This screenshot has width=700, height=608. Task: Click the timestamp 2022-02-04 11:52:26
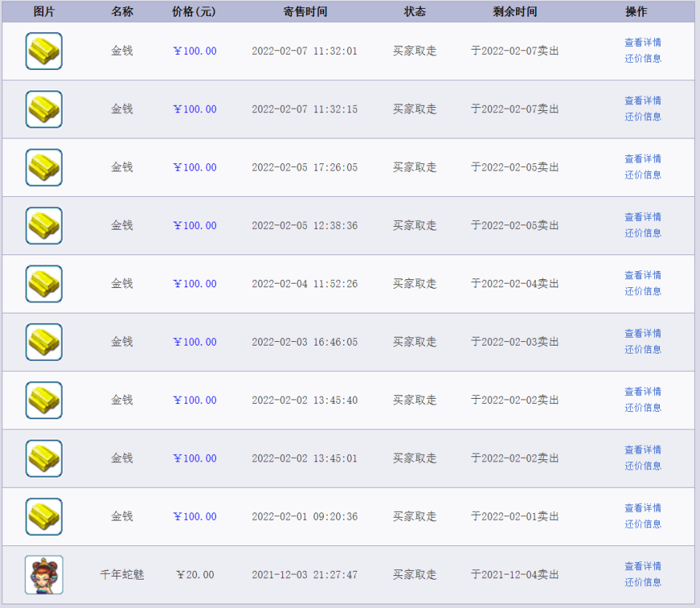point(305,284)
